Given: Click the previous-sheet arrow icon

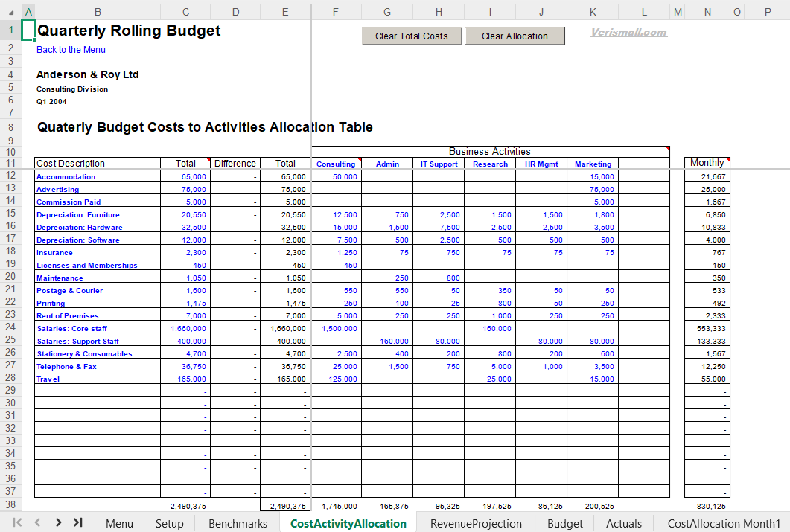Looking at the screenshot, I should 36,523.
